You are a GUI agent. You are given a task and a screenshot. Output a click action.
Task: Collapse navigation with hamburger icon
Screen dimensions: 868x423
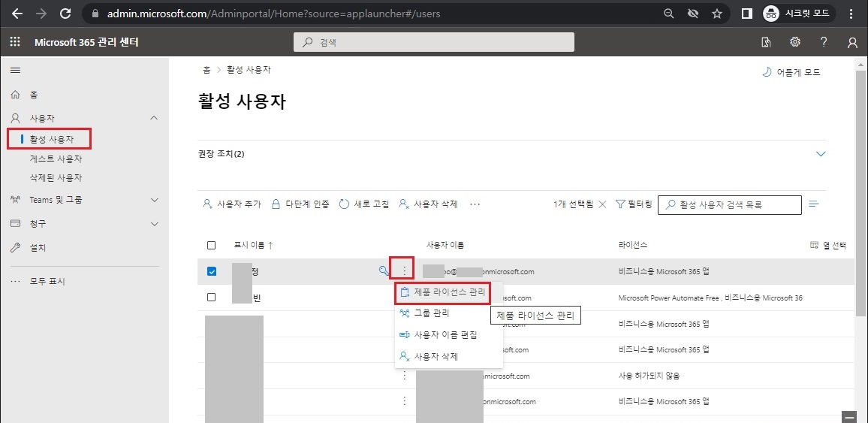click(x=16, y=71)
